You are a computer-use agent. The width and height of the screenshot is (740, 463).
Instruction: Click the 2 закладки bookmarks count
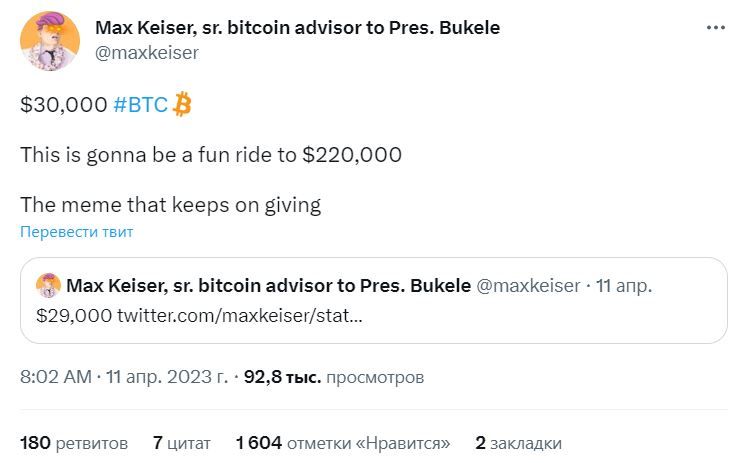click(518, 442)
